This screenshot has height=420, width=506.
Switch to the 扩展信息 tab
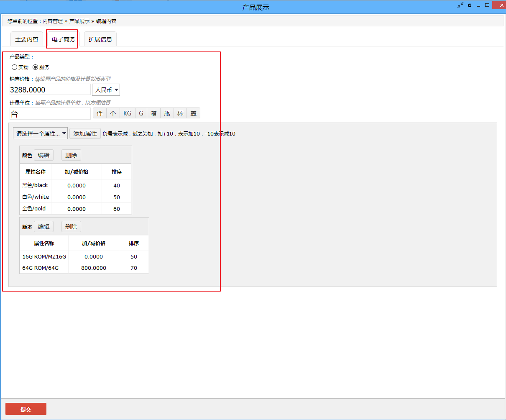[100, 39]
